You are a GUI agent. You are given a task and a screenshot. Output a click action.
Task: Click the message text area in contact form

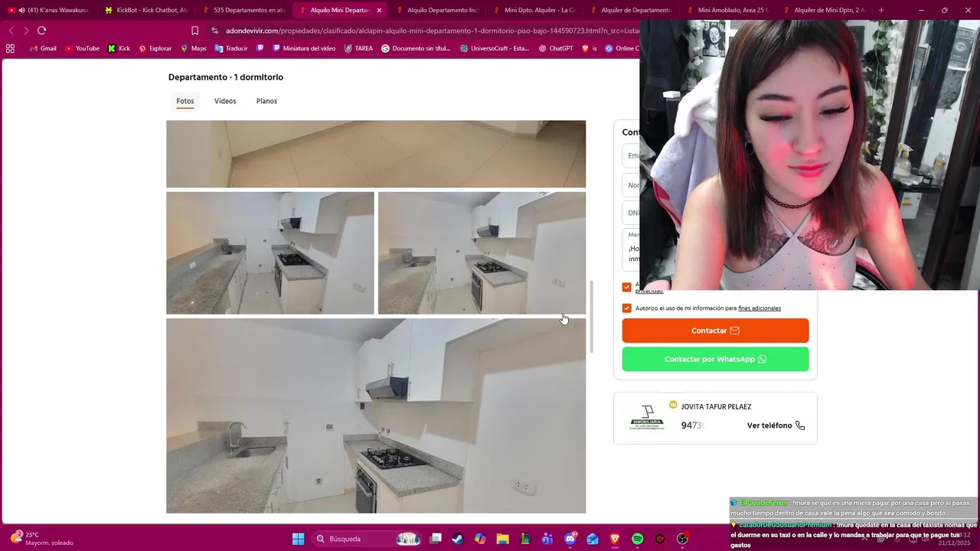[631, 249]
